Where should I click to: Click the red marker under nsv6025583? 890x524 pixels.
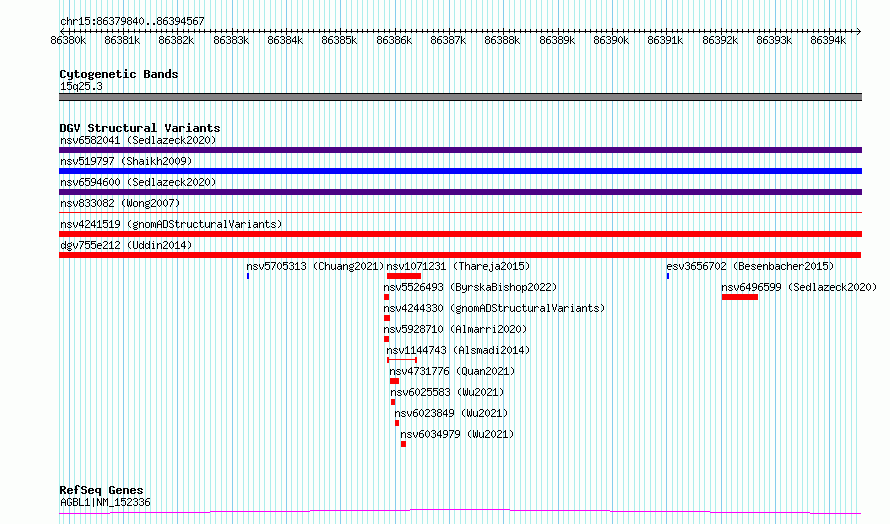click(393, 402)
